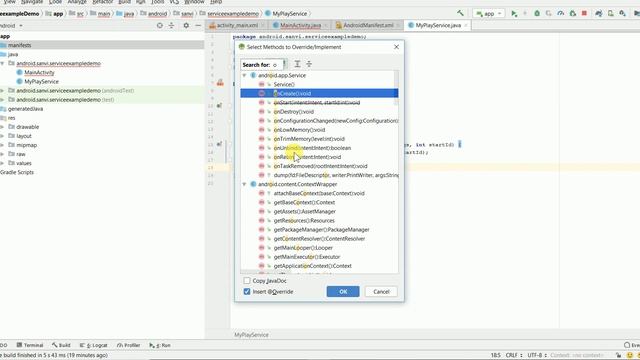Run the app with the green play icon
Screen dimensions: 640x360
(x=514, y=13)
